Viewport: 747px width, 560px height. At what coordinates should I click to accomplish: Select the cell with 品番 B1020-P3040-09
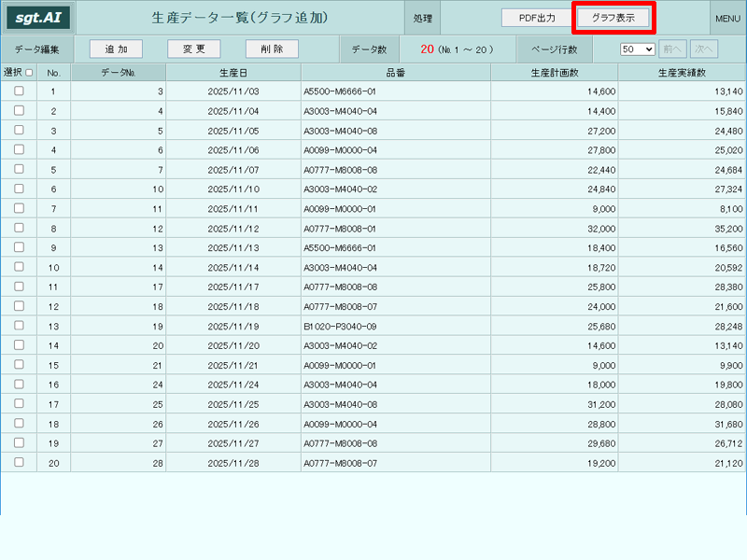pyautogui.click(x=395, y=326)
